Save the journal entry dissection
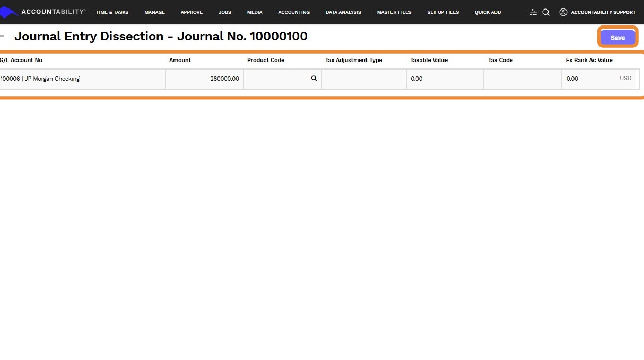 pyautogui.click(x=617, y=38)
